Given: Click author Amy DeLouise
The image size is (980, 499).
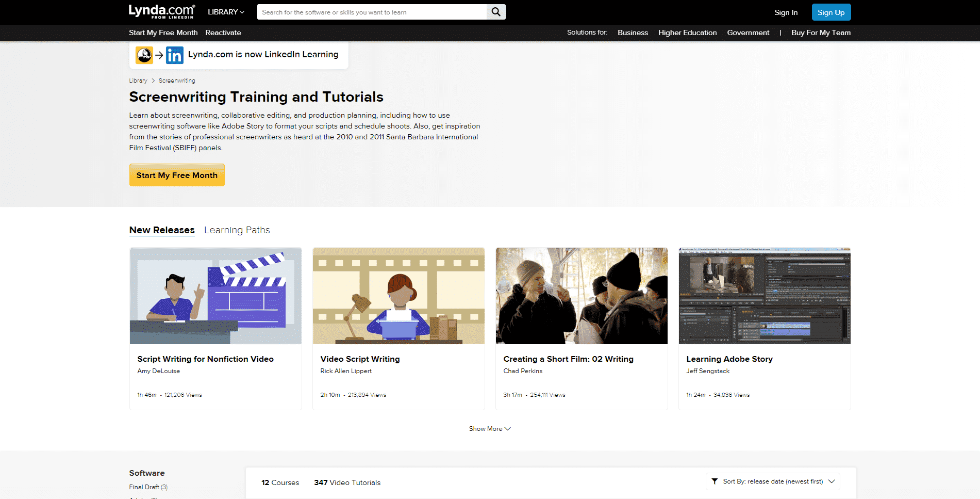Looking at the screenshot, I should (x=159, y=371).
